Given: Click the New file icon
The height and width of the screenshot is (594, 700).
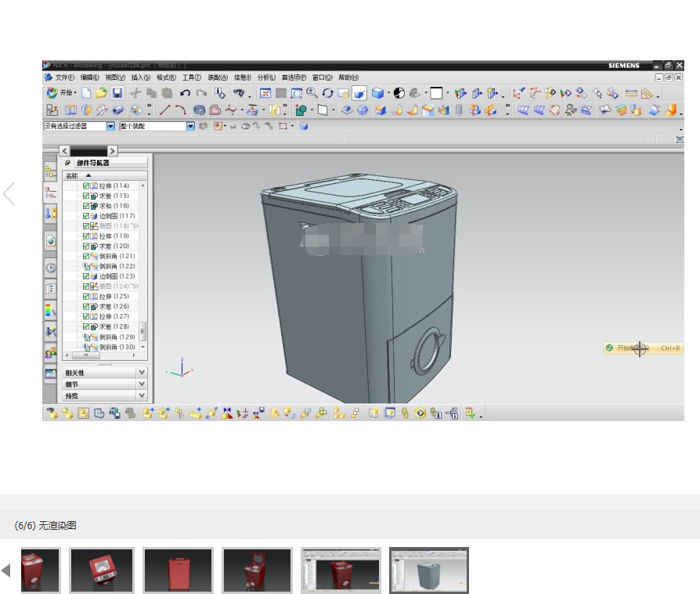Looking at the screenshot, I should 87,93.
